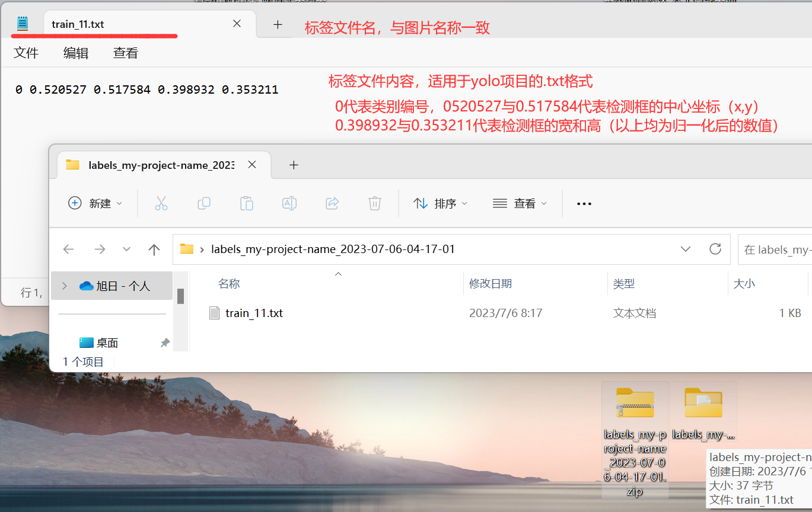
Task: Click the Rename icon in Explorer toolbar
Action: (289, 203)
